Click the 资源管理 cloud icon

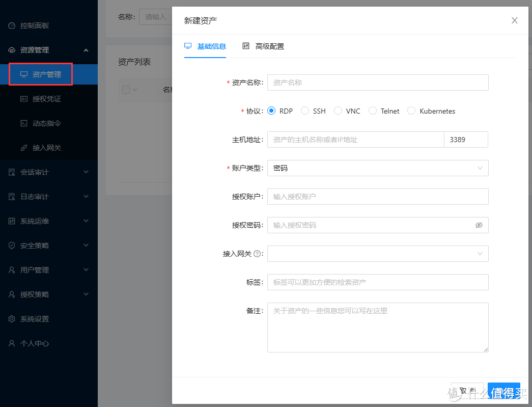click(x=12, y=50)
